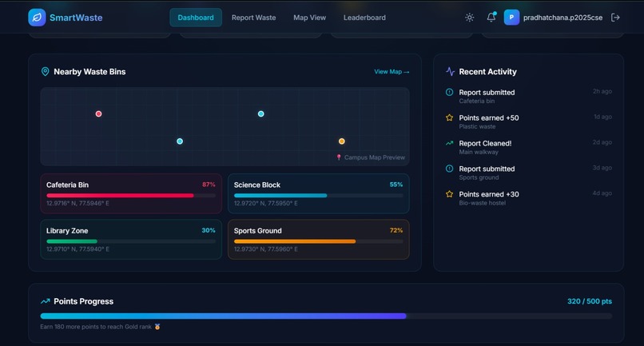
Task: Select the red bin marker on the map
Action: click(98, 113)
